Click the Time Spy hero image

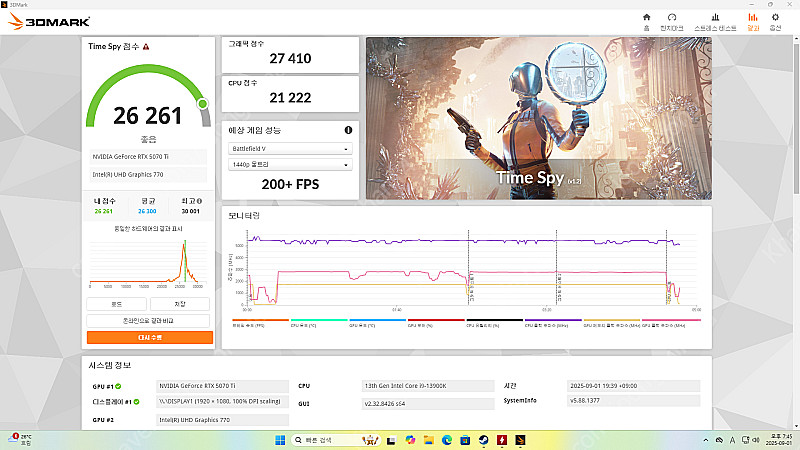coord(539,118)
